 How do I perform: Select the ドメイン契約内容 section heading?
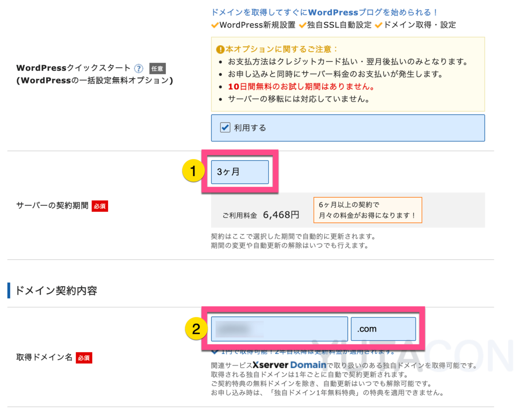click(x=56, y=291)
